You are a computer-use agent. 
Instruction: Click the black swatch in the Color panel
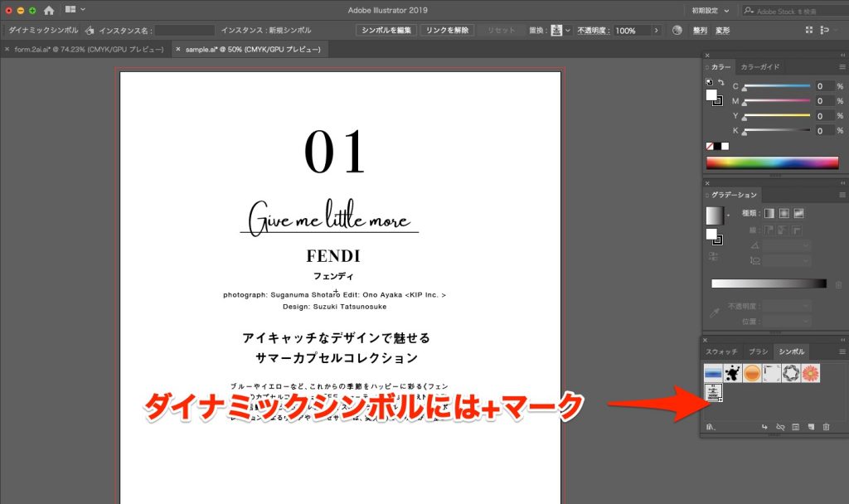coord(717,146)
